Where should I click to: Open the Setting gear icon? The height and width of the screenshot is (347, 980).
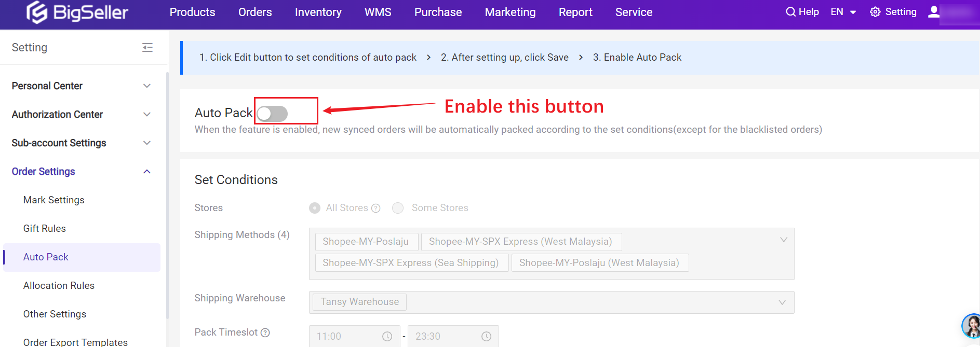[x=875, y=12]
